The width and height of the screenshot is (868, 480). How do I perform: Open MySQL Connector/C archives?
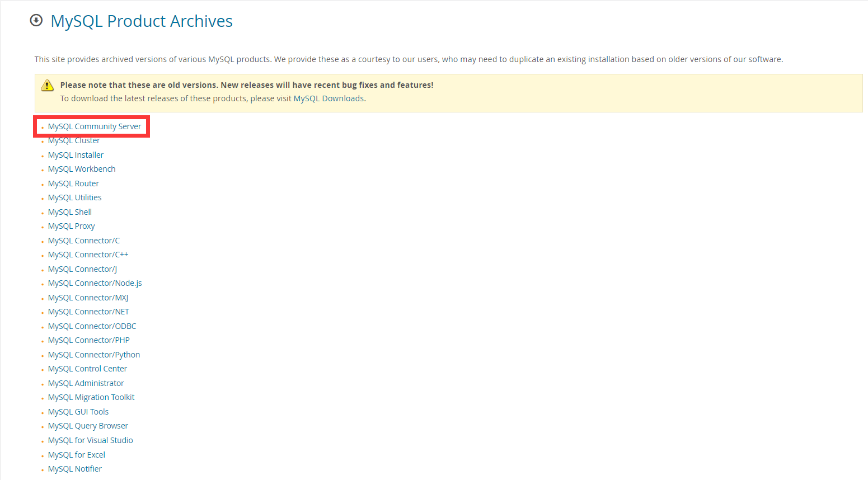click(x=84, y=241)
